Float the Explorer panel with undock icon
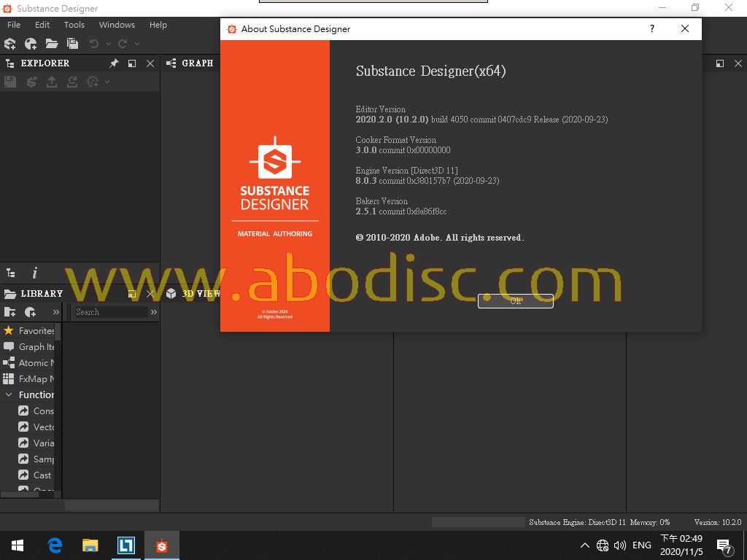The height and width of the screenshot is (560, 747). coord(132,63)
